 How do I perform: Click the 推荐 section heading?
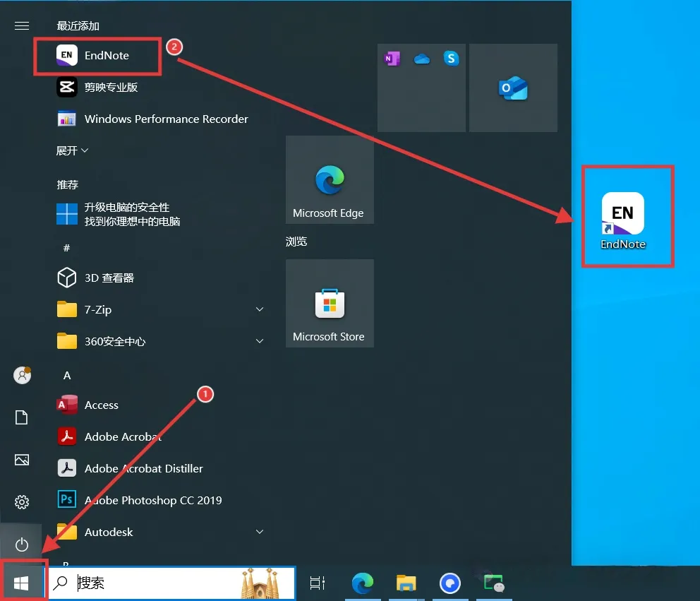pyautogui.click(x=68, y=184)
